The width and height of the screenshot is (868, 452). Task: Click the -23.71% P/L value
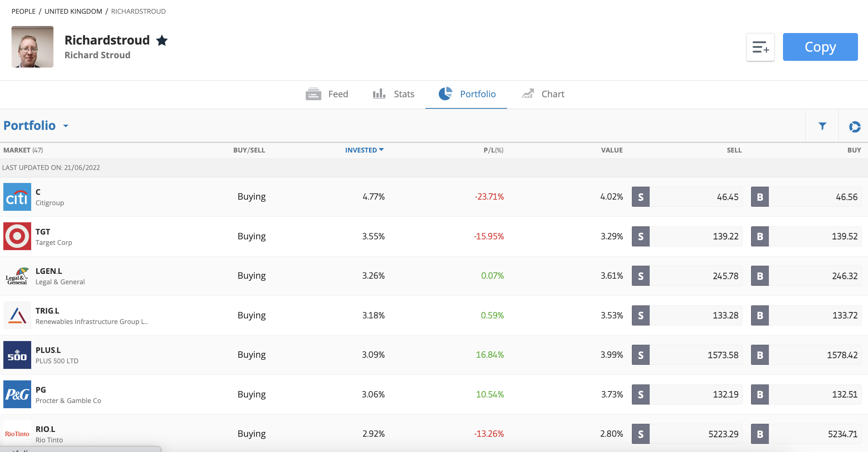click(x=489, y=197)
